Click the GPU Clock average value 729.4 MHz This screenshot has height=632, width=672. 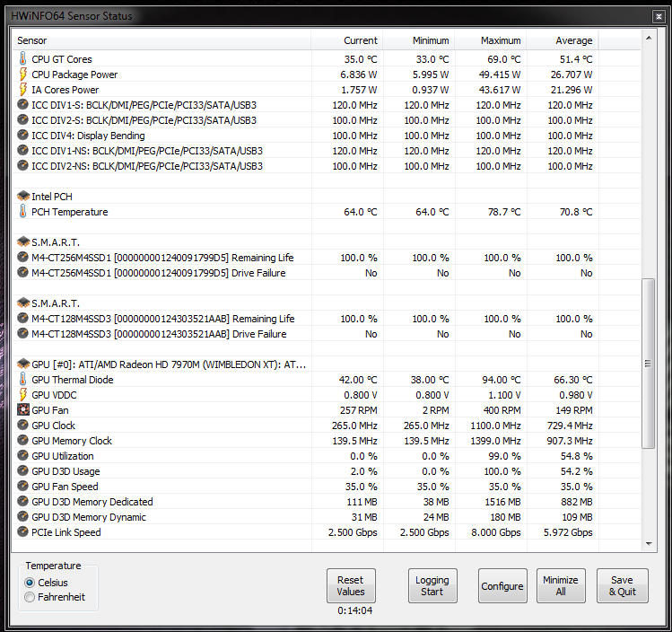tap(570, 426)
